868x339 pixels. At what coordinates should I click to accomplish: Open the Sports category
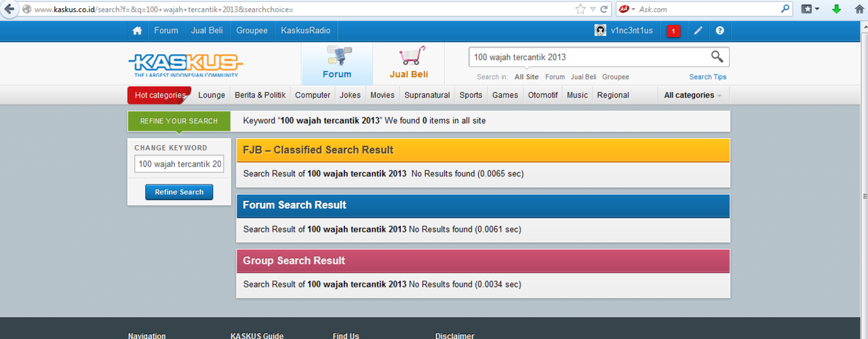coord(471,96)
